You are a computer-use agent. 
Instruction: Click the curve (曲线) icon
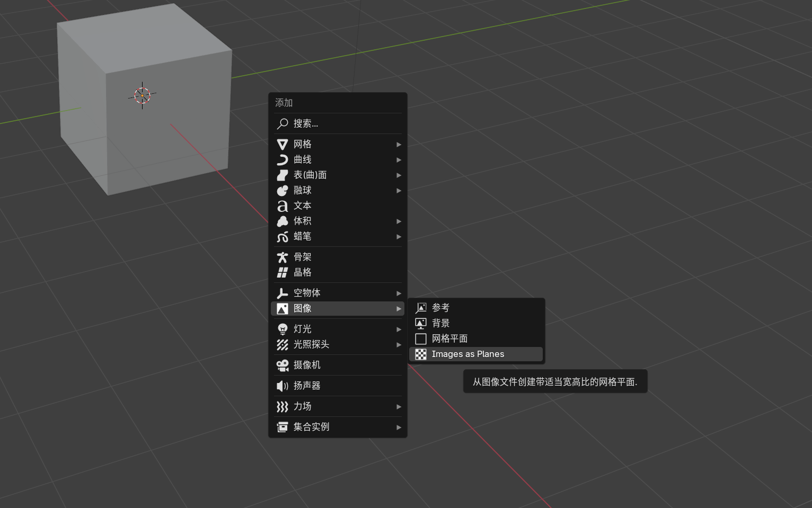click(283, 159)
